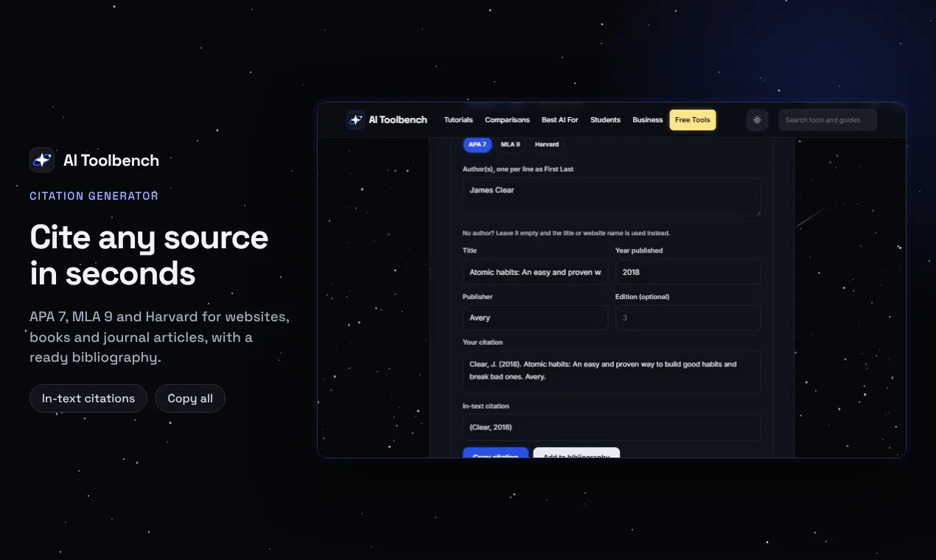This screenshot has width=936, height=560.
Task: Click the Copy citation button
Action: 495,453
